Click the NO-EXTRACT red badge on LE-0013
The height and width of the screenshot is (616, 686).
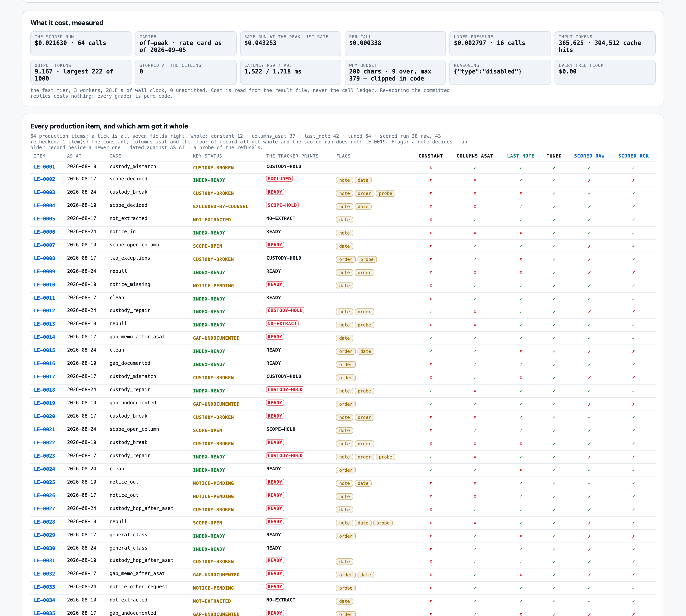point(282,324)
